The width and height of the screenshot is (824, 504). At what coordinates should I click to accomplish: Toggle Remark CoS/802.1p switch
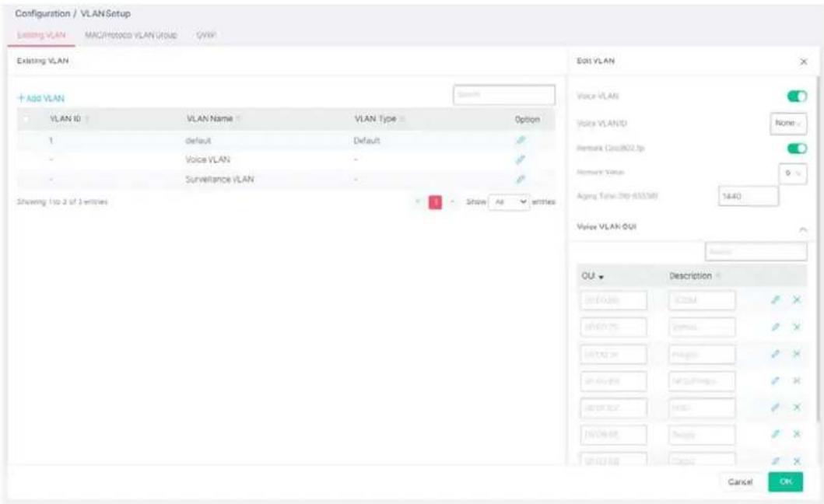(797, 149)
